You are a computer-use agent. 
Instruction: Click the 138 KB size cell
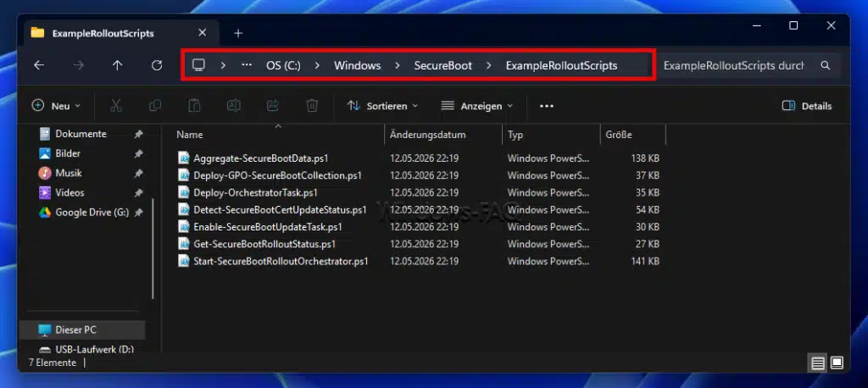pos(645,158)
